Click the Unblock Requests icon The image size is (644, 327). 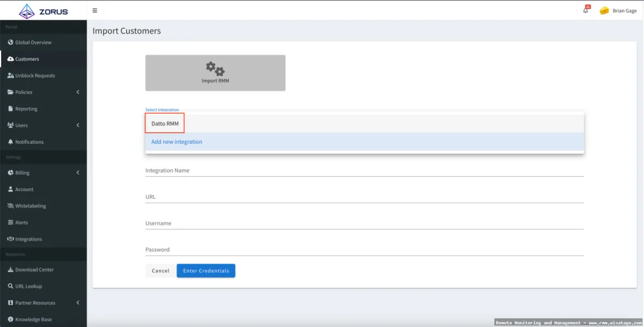coord(10,76)
